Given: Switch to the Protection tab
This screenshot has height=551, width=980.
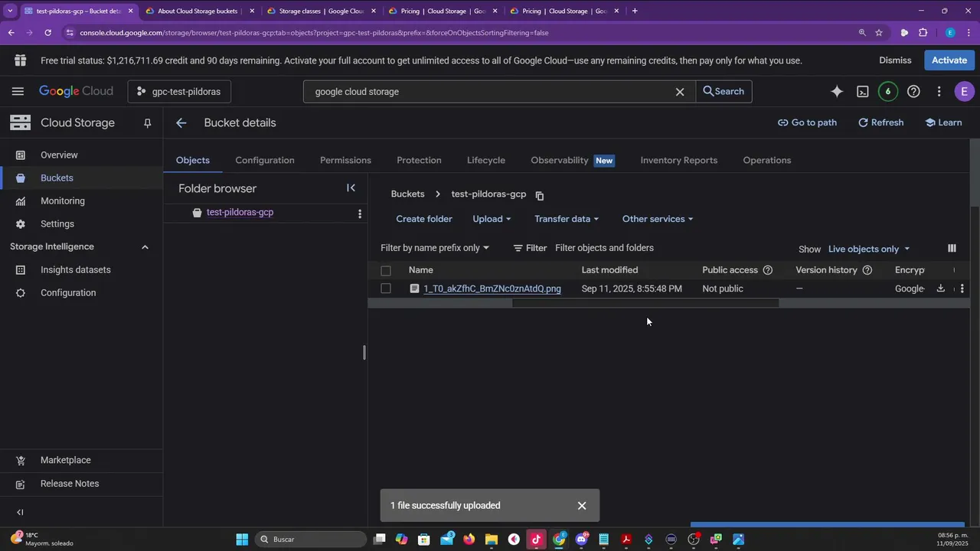Looking at the screenshot, I should (419, 160).
